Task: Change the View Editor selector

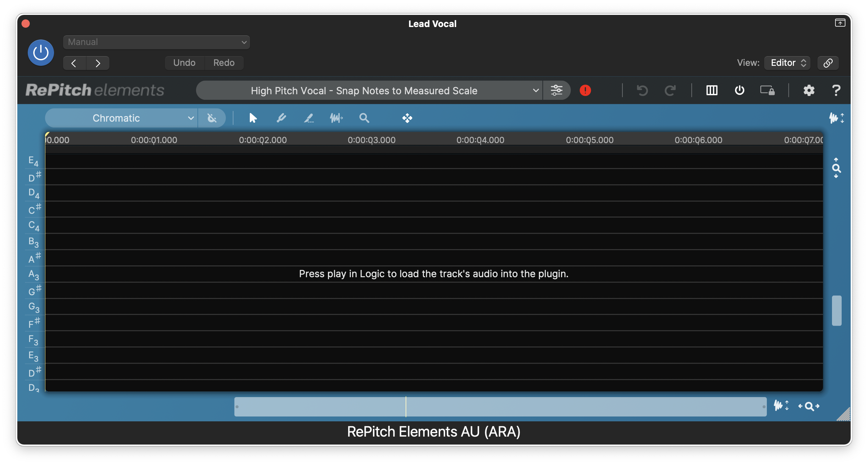Action: pos(787,63)
